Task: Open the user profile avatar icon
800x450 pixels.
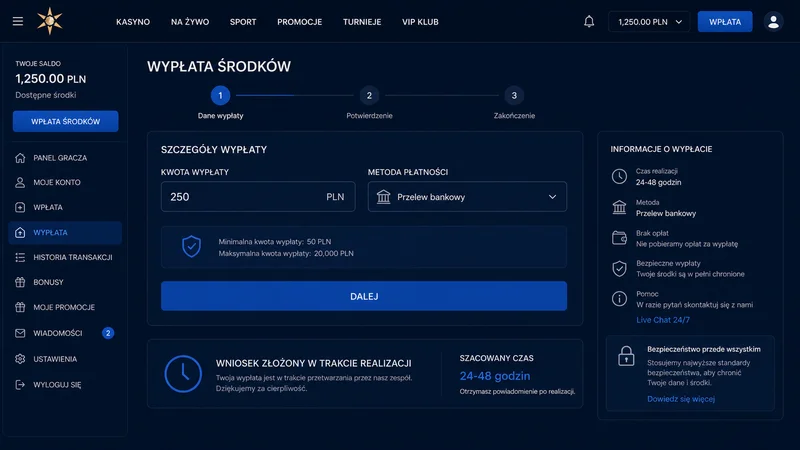Action: coord(773,21)
